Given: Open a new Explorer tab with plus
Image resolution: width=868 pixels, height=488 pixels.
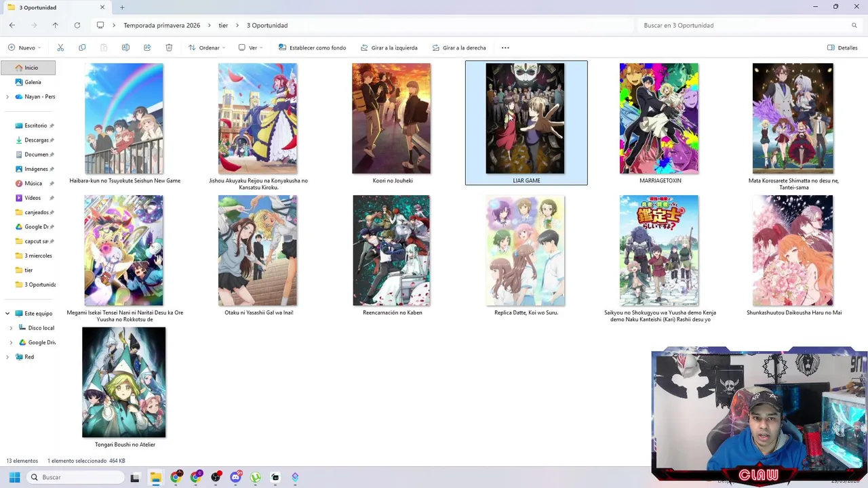Looking at the screenshot, I should tap(122, 7).
